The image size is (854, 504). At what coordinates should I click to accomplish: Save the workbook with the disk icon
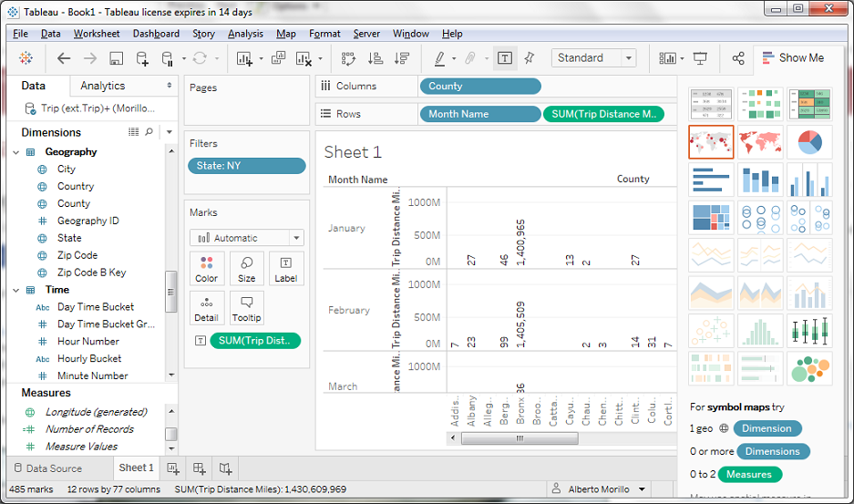(116, 58)
